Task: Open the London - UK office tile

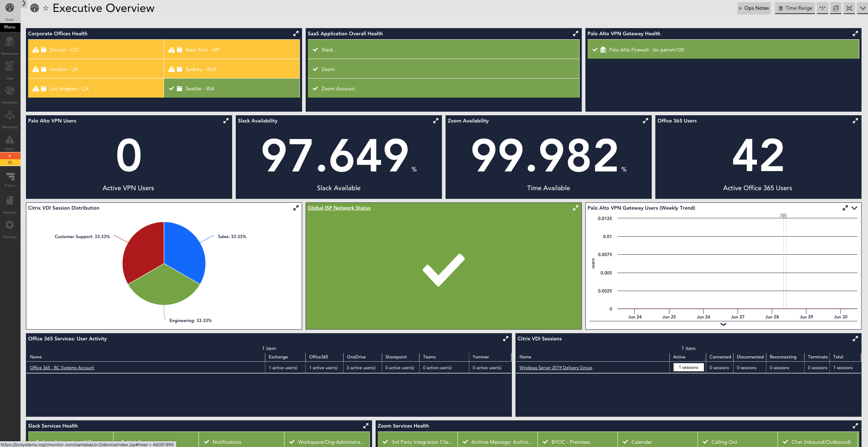Action: [96, 69]
